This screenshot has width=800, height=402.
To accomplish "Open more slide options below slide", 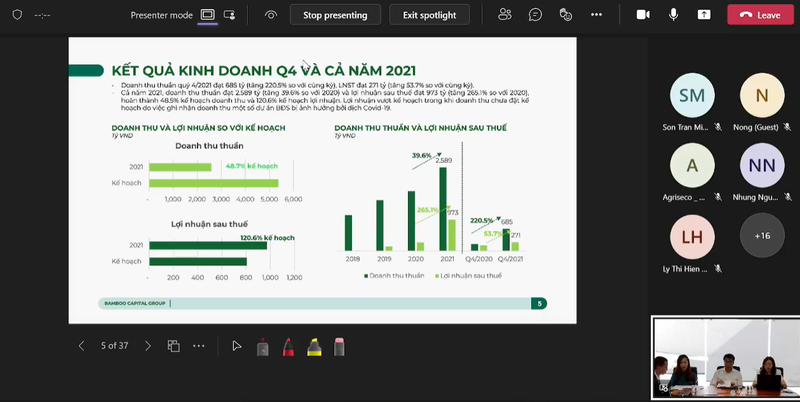I will tap(199, 346).
